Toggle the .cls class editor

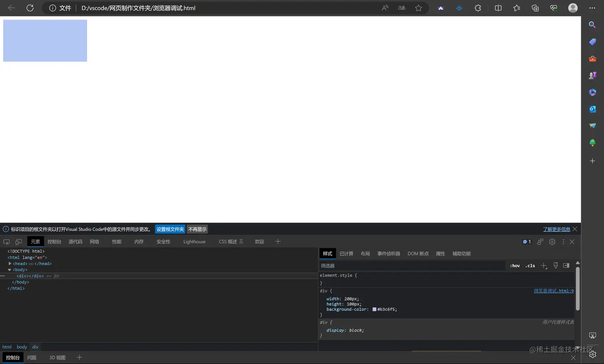(530, 266)
